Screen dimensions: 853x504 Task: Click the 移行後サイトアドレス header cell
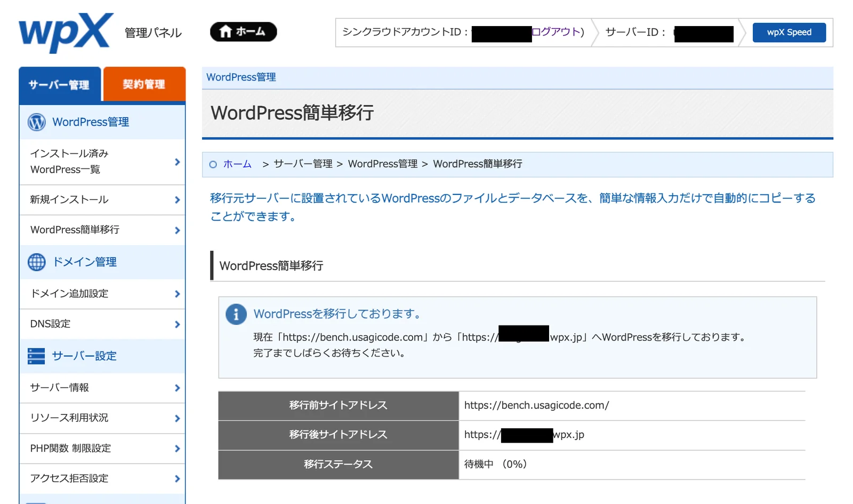click(x=339, y=435)
